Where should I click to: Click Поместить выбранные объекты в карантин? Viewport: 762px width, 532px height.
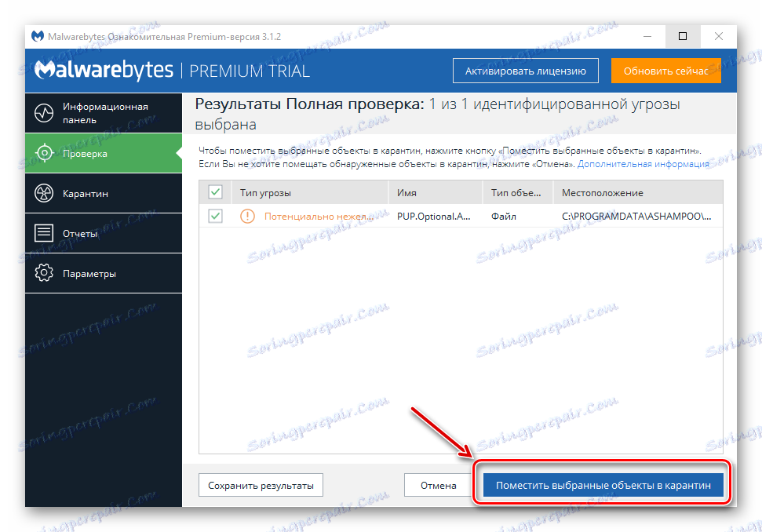click(x=603, y=485)
